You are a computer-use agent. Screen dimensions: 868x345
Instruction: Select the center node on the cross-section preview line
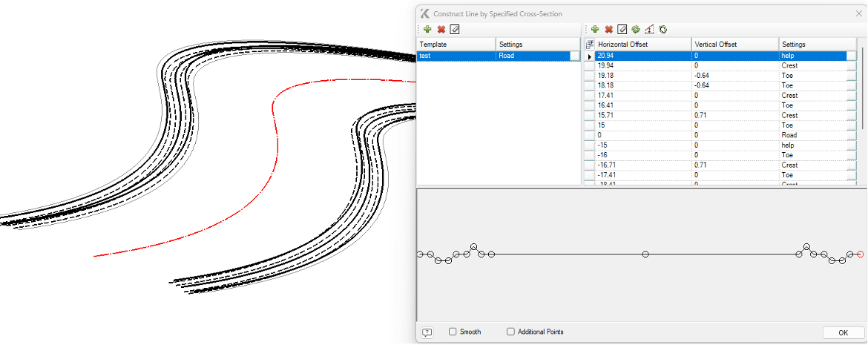click(645, 254)
